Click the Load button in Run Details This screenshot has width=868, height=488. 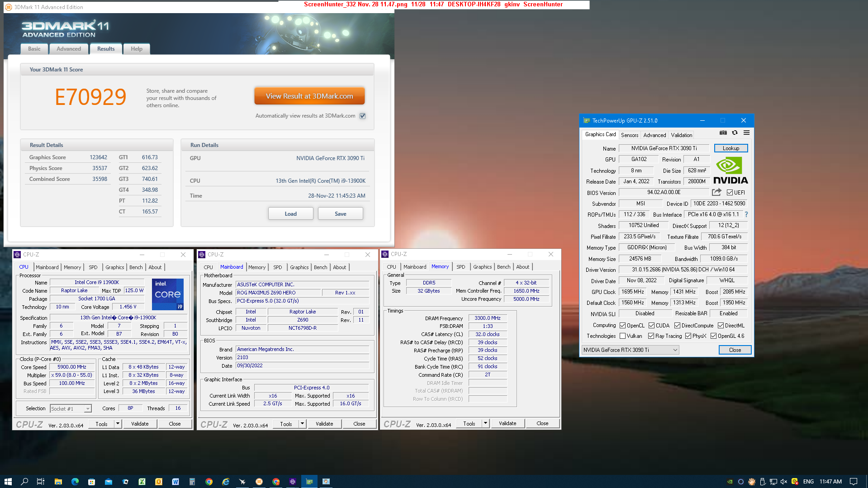pos(290,213)
